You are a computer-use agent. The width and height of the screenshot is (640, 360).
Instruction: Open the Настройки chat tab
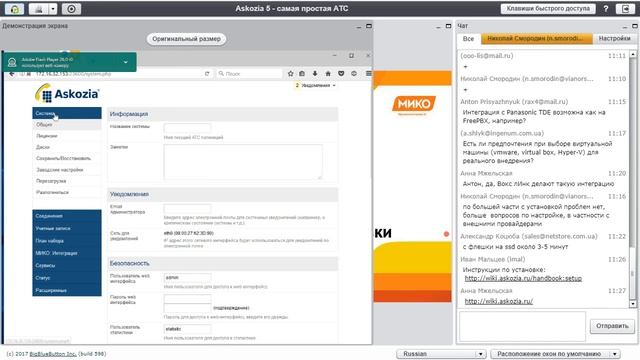(614, 38)
